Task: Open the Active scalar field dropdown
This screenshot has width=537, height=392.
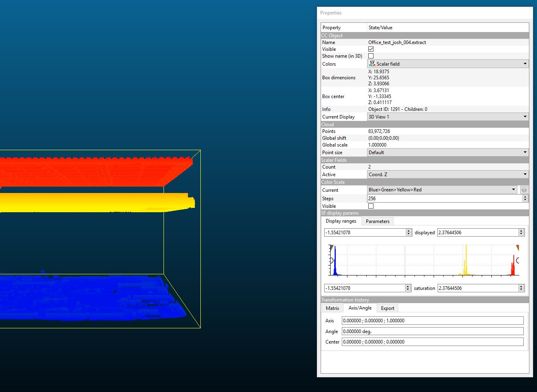Action: click(448, 175)
